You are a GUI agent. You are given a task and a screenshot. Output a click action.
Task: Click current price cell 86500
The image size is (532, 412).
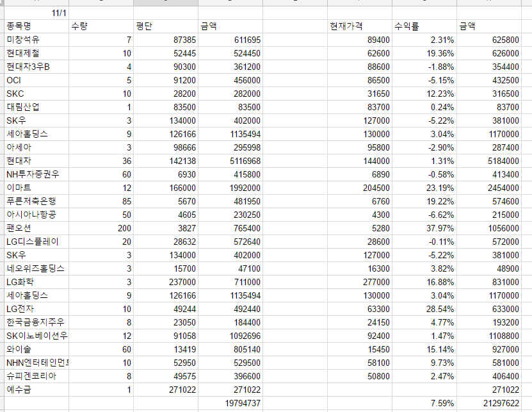[x=360, y=80]
